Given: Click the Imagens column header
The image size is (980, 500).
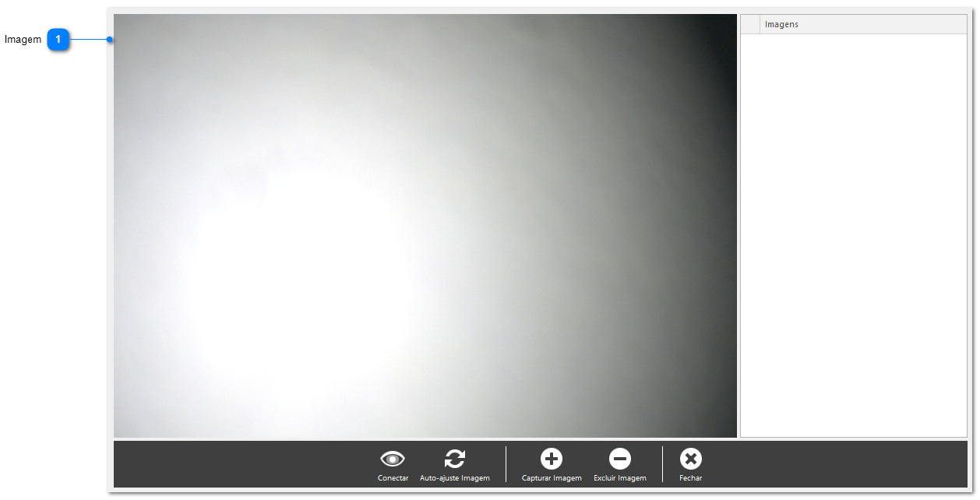Looking at the screenshot, I should (863, 24).
